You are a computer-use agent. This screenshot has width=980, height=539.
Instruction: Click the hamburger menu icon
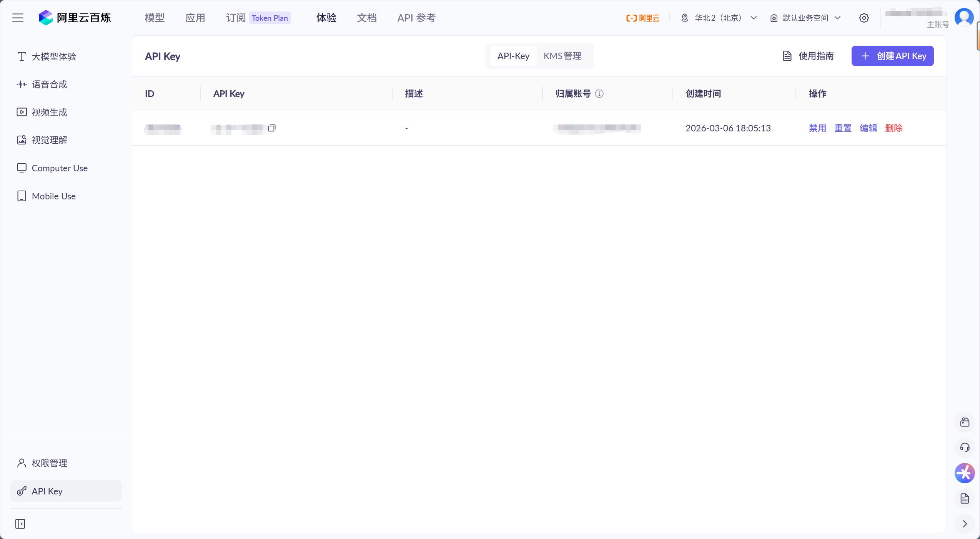tap(18, 18)
